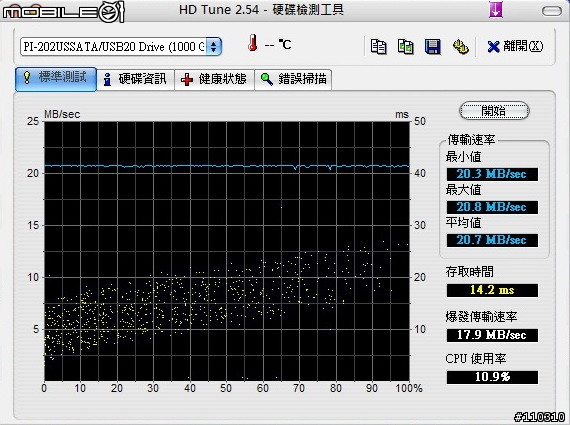Click the red cross icon on 健康狀態 tab
Viewport: 570px width, 425px height.
[187, 80]
